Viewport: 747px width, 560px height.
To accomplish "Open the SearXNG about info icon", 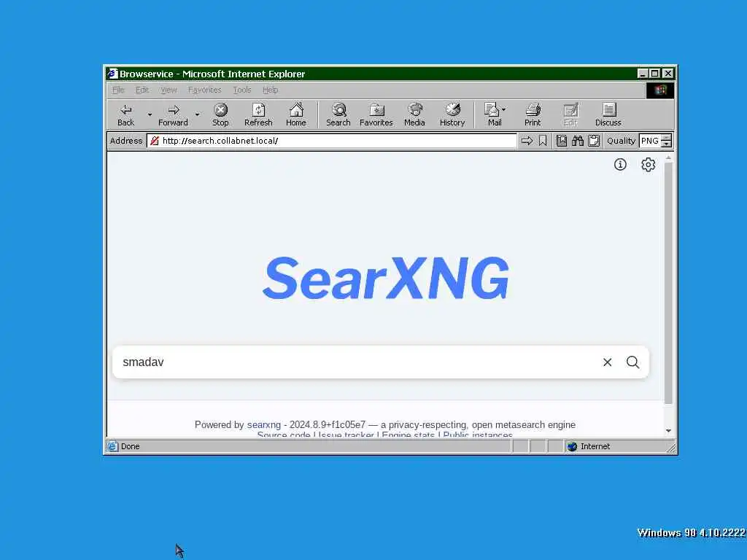I will click(x=620, y=164).
